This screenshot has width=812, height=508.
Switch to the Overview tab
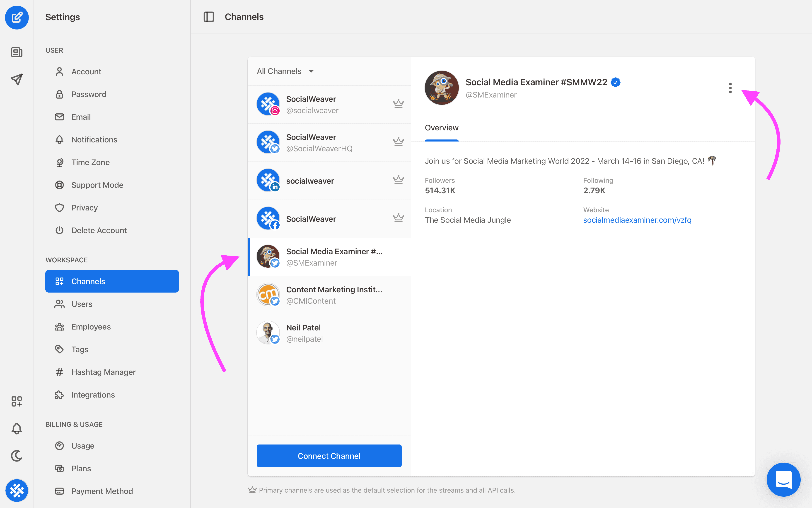(442, 128)
